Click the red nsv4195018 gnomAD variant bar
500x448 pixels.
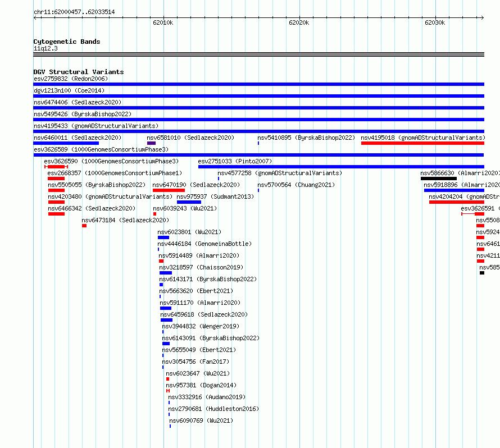422,143
